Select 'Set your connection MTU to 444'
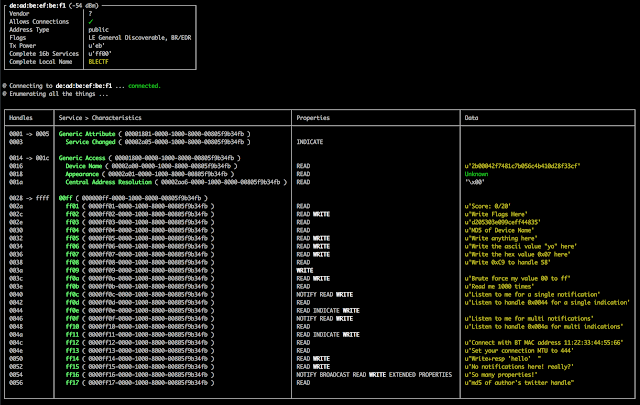This screenshot has width=640, height=405. [x=519, y=351]
